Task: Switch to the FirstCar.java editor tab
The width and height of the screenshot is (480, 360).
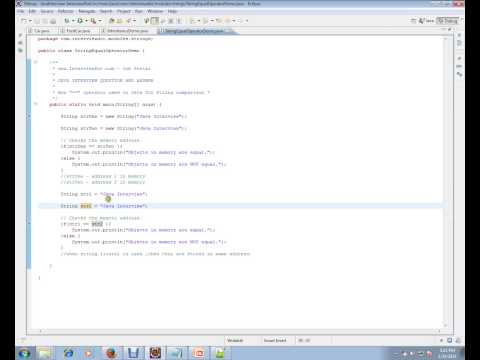Action: [78, 31]
